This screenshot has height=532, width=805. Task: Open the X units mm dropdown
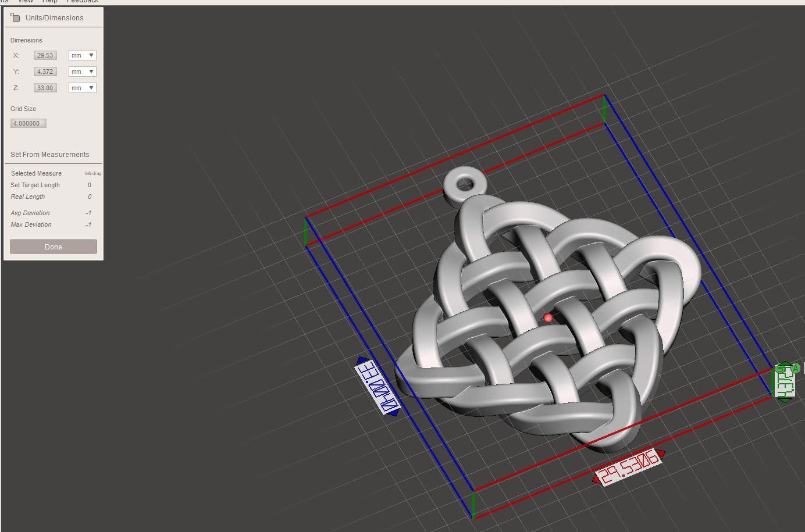point(82,55)
